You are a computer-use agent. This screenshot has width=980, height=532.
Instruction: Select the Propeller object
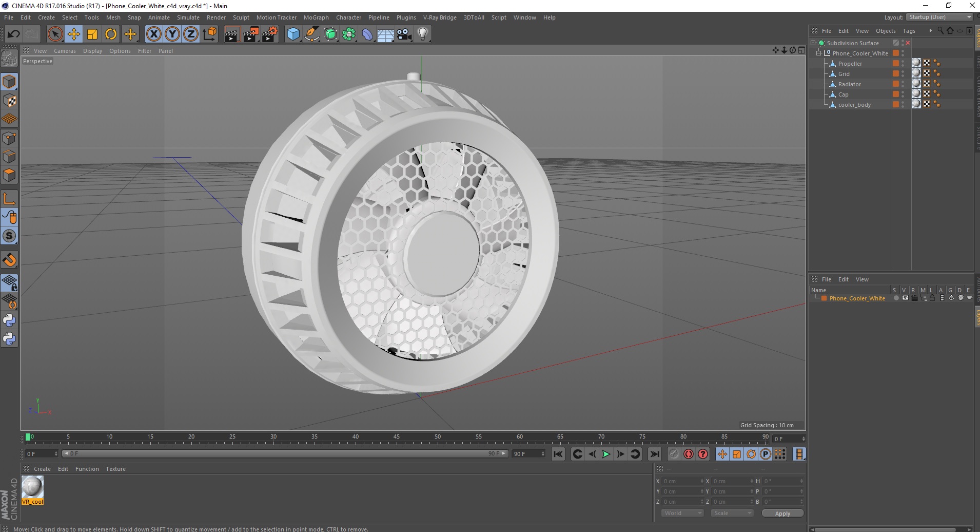850,64
